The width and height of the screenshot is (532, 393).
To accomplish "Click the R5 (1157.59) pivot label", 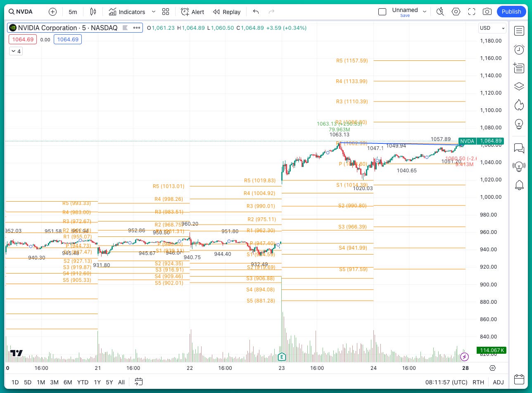I will coord(352,60).
